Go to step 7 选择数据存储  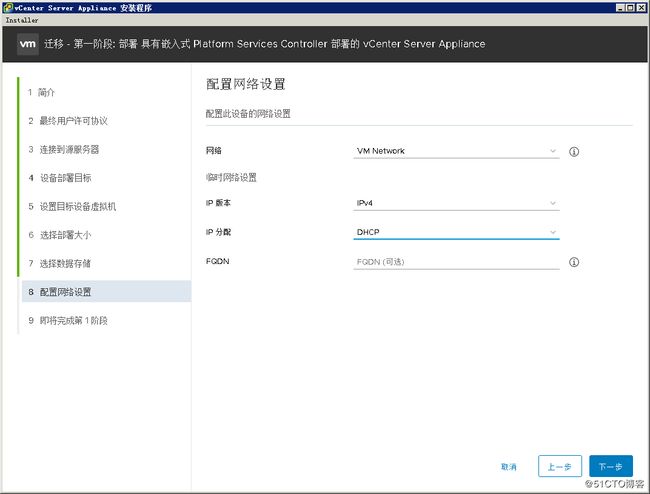(60, 264)
